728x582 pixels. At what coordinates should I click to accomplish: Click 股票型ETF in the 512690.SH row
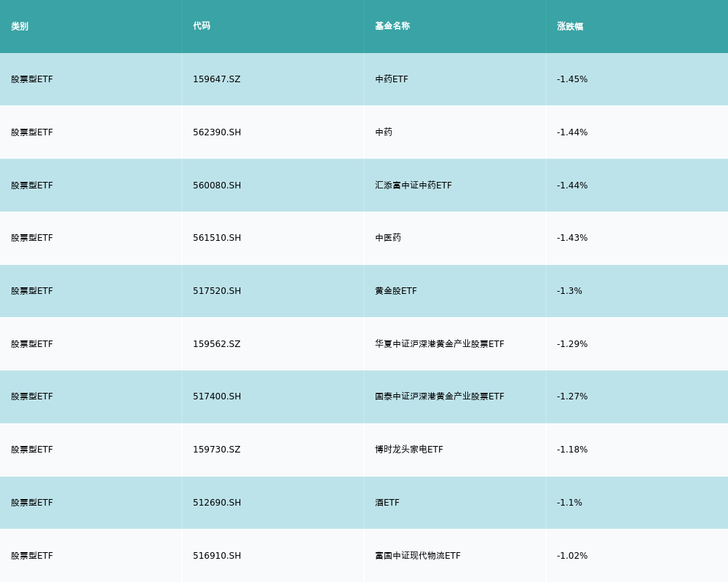click(32, 503)
